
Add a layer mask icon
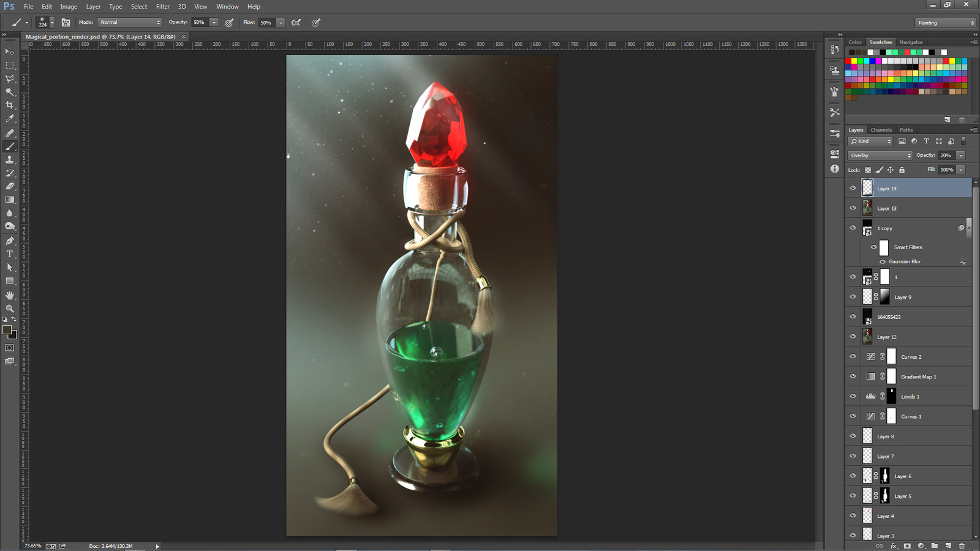(x=907, y=545)
